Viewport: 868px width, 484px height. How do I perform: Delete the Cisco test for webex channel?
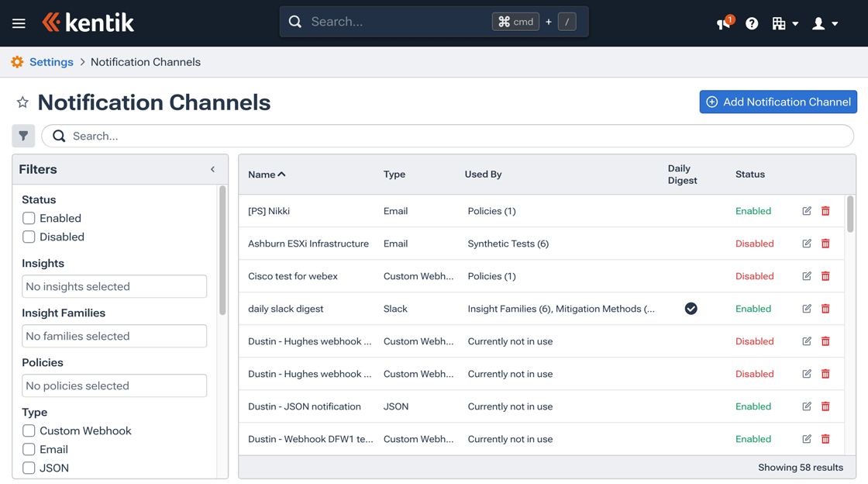[x=825, y=275]
